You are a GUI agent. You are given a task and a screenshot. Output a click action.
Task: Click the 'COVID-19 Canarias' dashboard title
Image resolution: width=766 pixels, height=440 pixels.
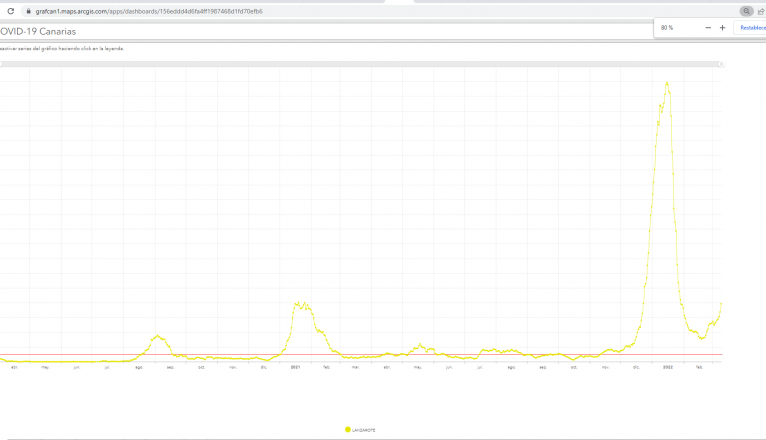[x=38, y=32]
